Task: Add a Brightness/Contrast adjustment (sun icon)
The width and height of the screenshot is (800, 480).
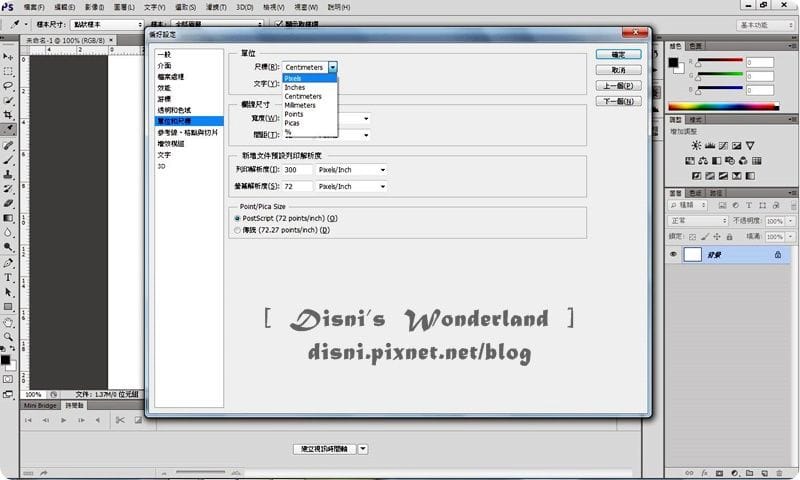Action: [x=696, y=146]
